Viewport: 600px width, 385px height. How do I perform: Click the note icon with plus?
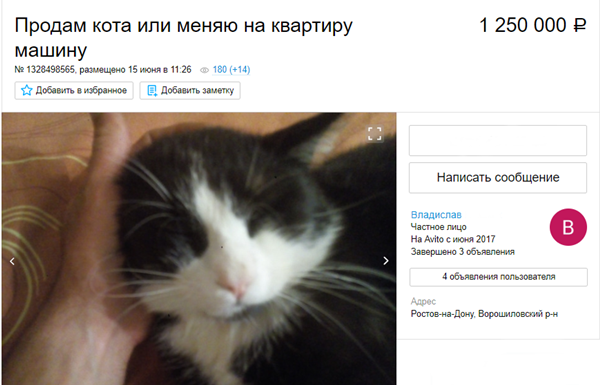tap(152, 91)
